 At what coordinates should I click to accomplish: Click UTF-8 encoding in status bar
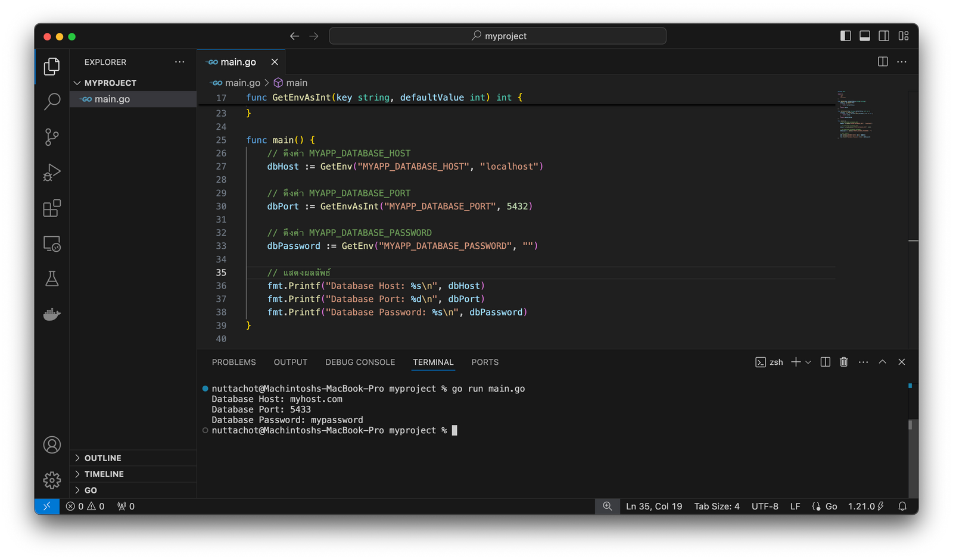pyautogui.click(x=764, y=506)
